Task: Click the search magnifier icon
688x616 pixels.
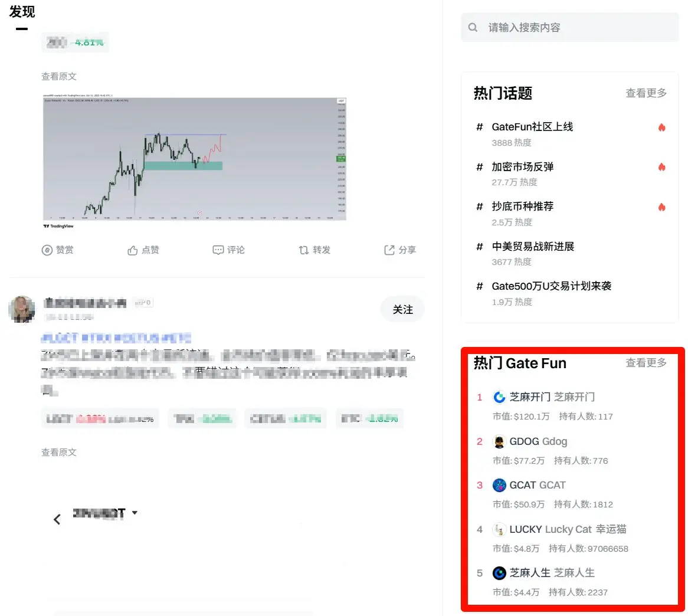Action: point(473,28)
